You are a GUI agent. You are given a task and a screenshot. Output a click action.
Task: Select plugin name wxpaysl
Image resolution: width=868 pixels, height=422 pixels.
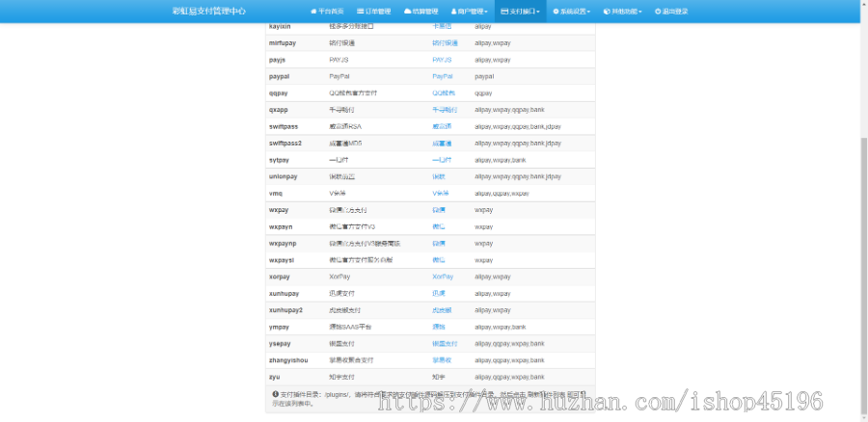[282, 260]
